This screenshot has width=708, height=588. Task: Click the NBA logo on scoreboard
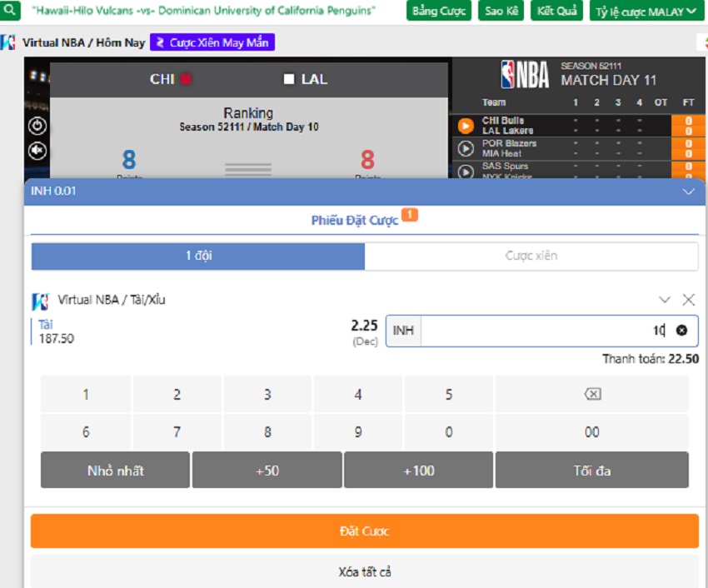click(x=525, y=74)
